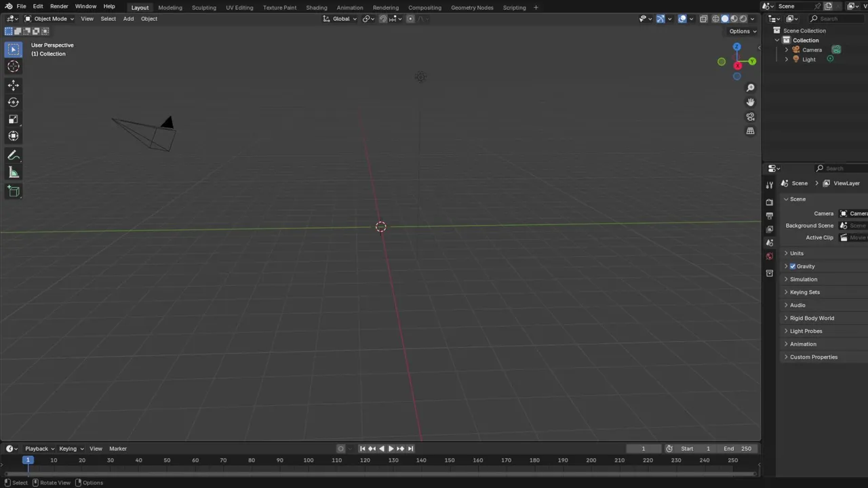Switch orthographic/perspective grid icon

(750, 131)
